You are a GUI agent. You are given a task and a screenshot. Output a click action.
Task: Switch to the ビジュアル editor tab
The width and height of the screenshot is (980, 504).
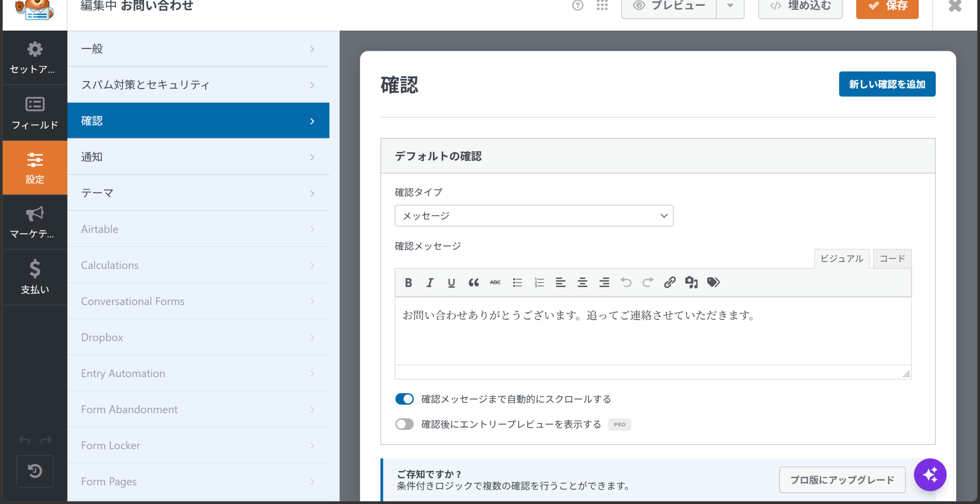(x=841, y=259)
